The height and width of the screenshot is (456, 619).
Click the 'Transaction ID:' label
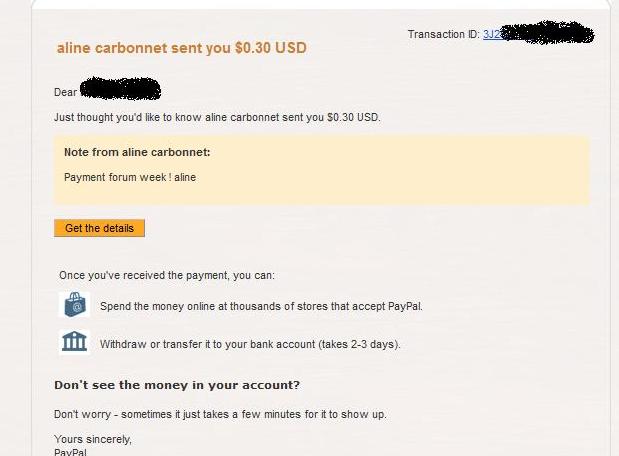pos(444,34)
